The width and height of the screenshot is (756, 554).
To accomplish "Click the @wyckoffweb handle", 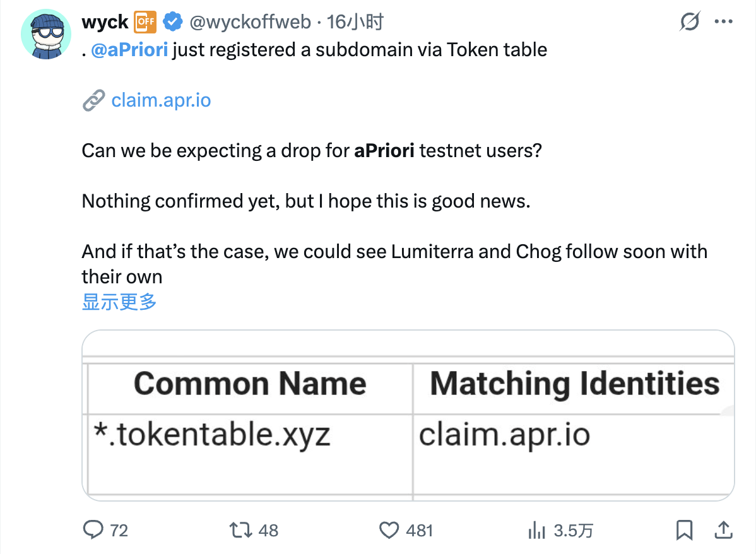I will 250,23.
